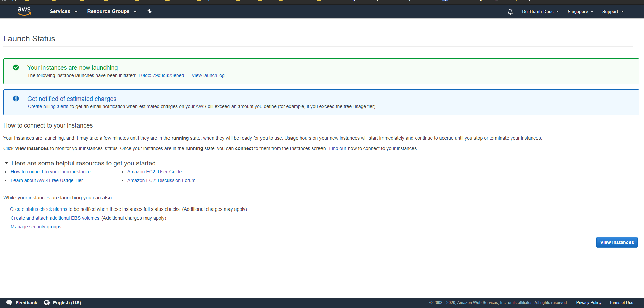Click Create status check alarms link
This screenshot has width=644, height=308.
(x=39, y=209)
